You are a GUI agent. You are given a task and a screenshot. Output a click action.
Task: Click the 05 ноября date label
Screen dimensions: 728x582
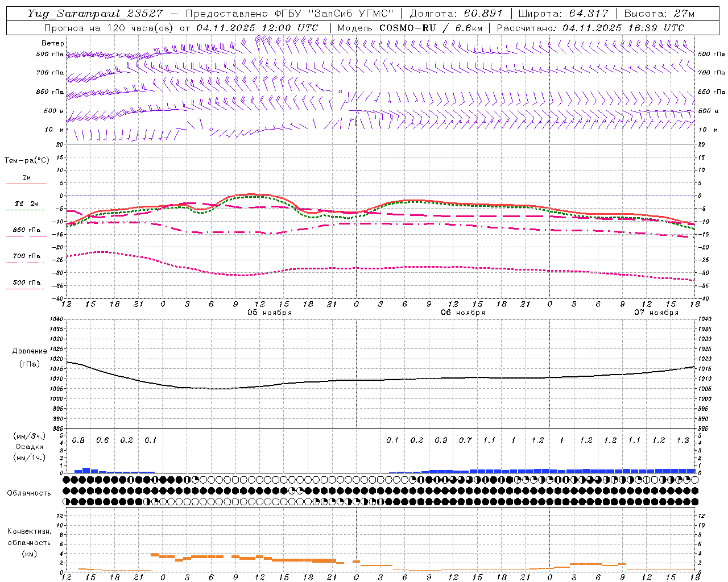tap(269, 313)
